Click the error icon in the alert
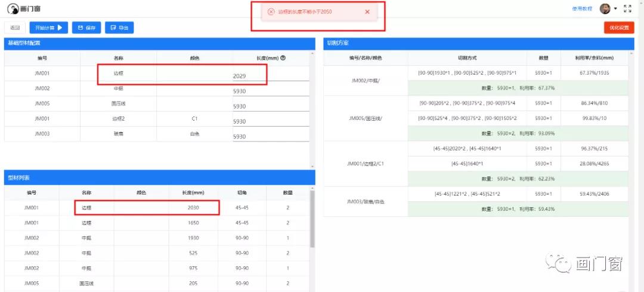644x292 pixels. tap(271, 12)
